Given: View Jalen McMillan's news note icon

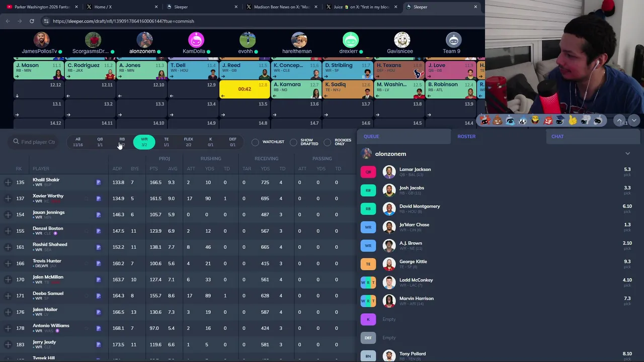Looking at the screenshot, I should click(x=99, y=280).
